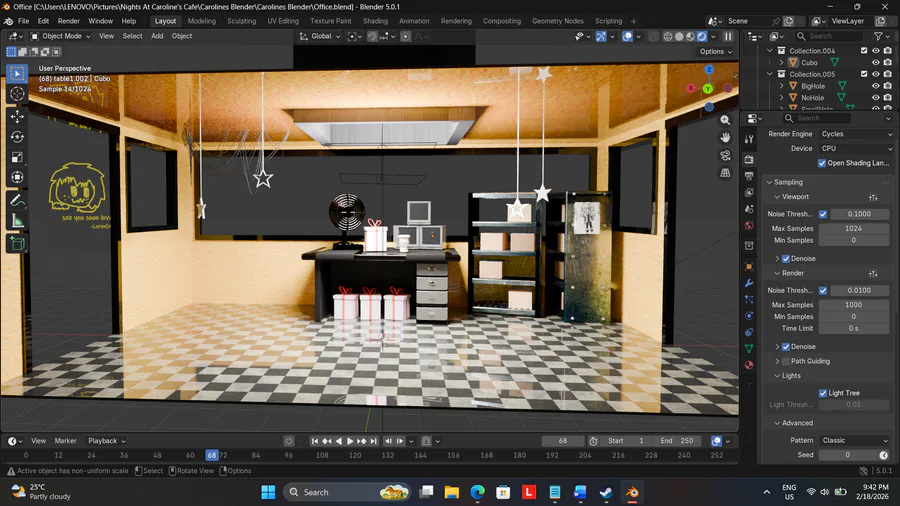Hide the Cubo object with eye icon

[x=875, y=62]
